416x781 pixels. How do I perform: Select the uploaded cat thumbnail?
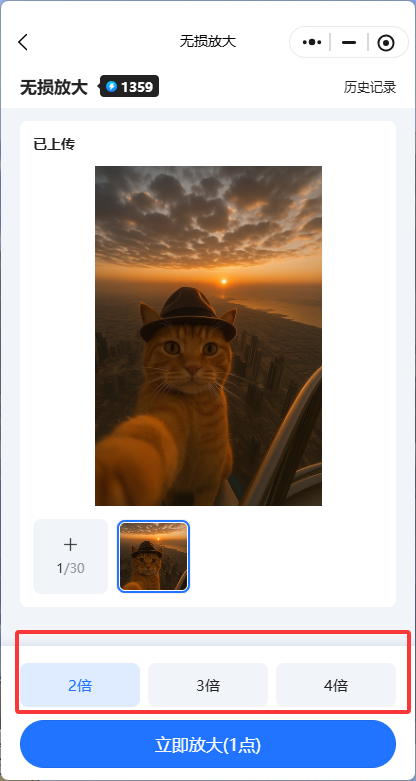(153, 556)
